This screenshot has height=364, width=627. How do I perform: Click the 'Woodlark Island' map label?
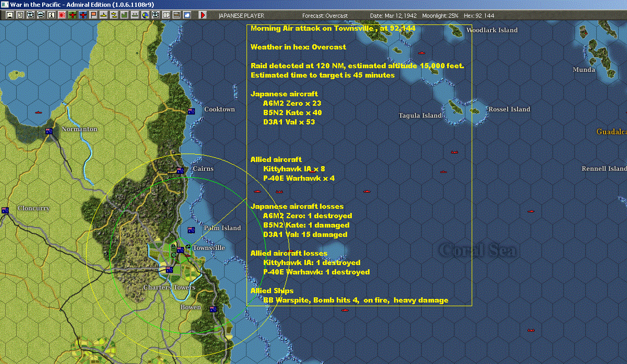coord(492,30)
